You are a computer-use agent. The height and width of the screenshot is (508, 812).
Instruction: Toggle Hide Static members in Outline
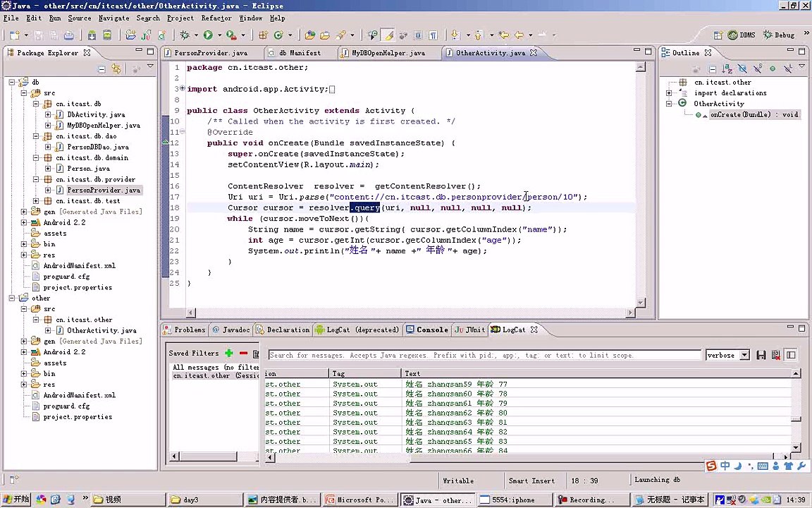758,68
